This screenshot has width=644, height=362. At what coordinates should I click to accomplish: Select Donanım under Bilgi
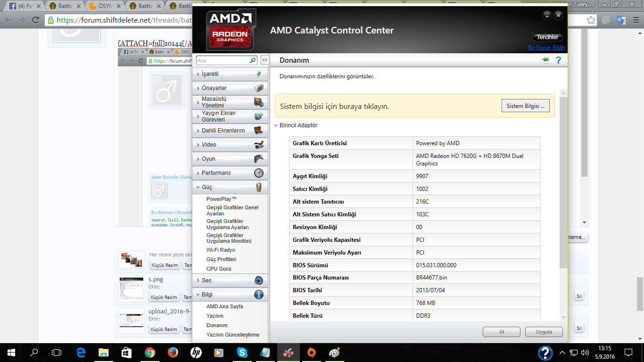click(217, 325)
